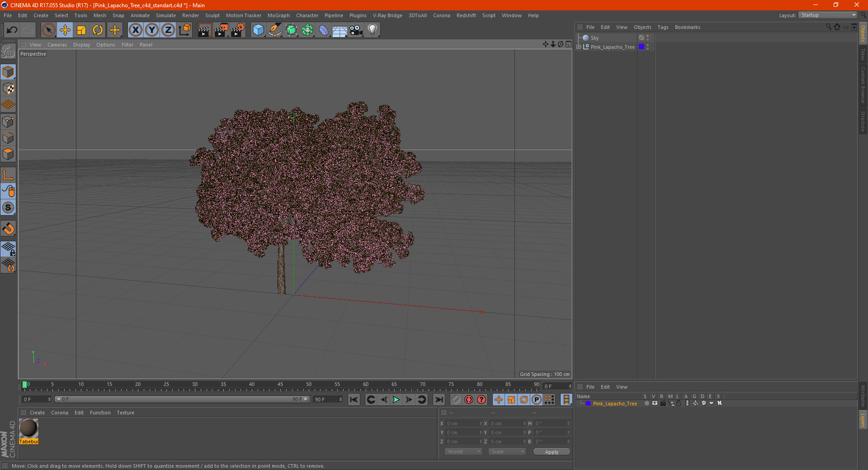
Task: Open the Subdivision Surface generator icon
Action: click(x=291, y=30)
